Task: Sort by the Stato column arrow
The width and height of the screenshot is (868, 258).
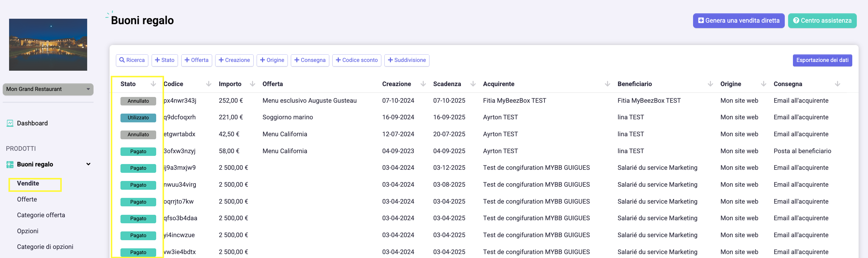Action: [153, 84]
